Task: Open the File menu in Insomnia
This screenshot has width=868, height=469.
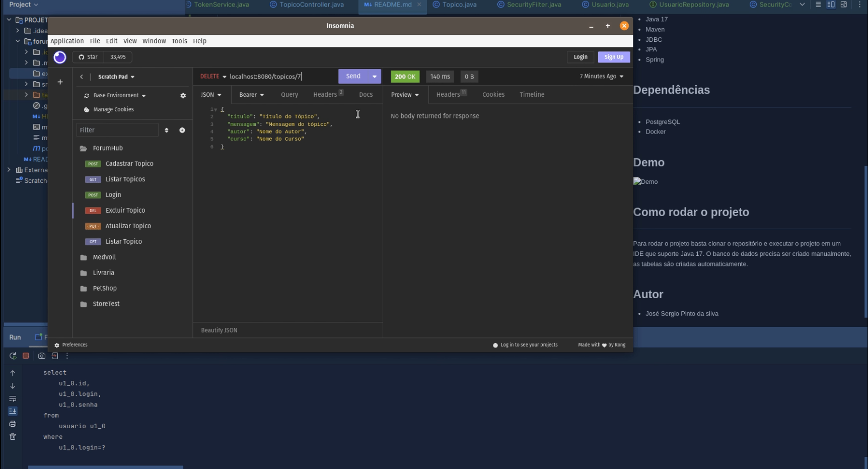Action: tap(95, 41)
